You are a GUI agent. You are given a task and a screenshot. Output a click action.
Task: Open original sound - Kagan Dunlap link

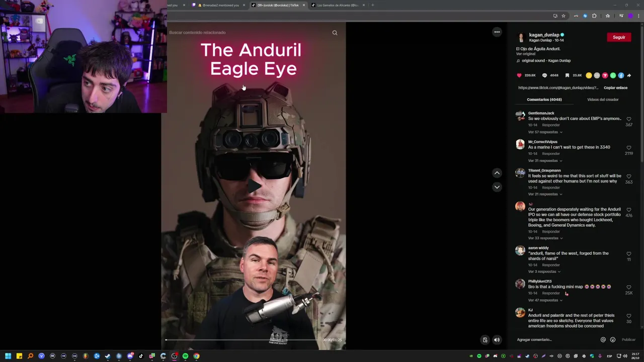[546, 60]
